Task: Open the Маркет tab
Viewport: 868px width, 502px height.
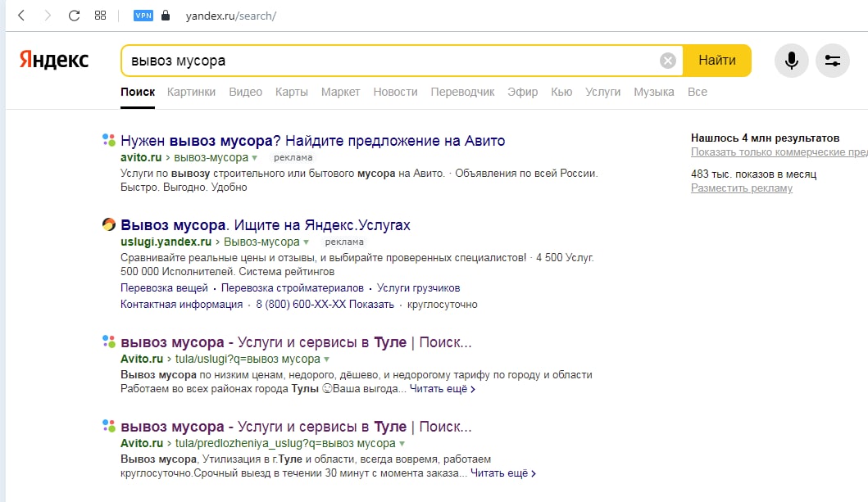Action: pyautogui.click(x=340, y=92)
